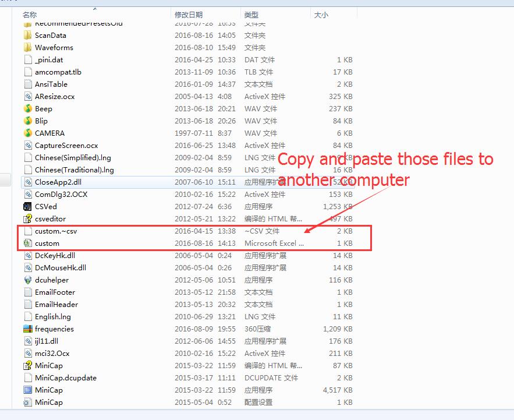
Task: Click the EmailFooter text document
Action: click(55, 292)
